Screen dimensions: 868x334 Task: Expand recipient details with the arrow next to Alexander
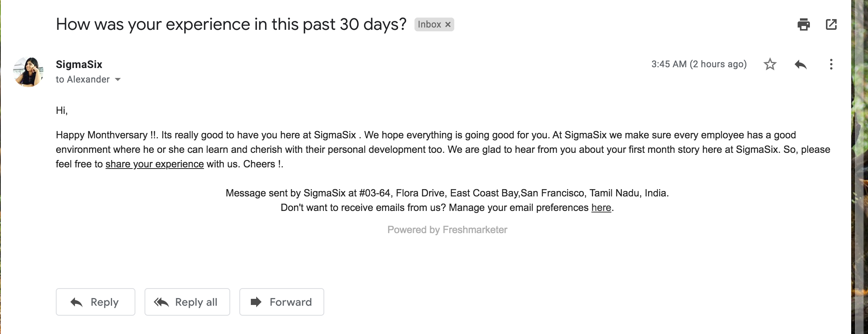click(x=118, y=79)
